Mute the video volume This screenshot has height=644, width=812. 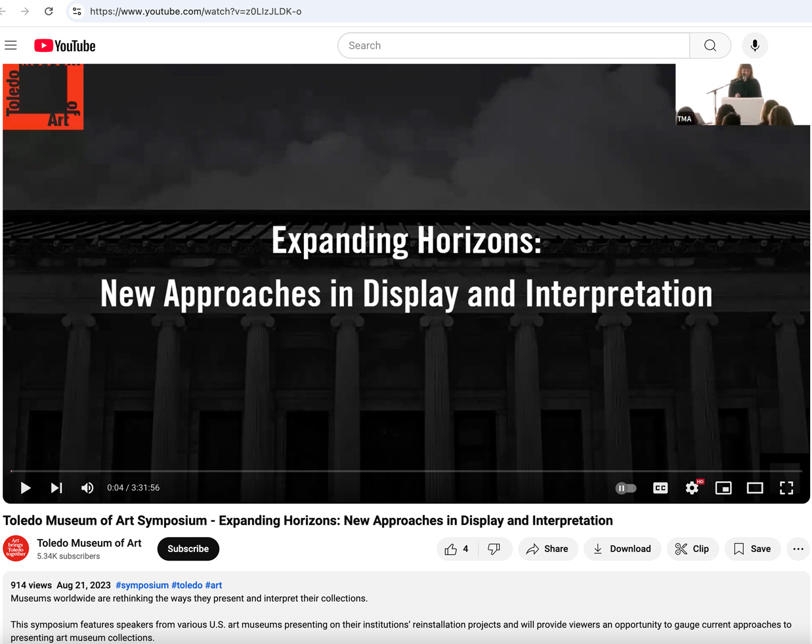click(x=87, y=488)
